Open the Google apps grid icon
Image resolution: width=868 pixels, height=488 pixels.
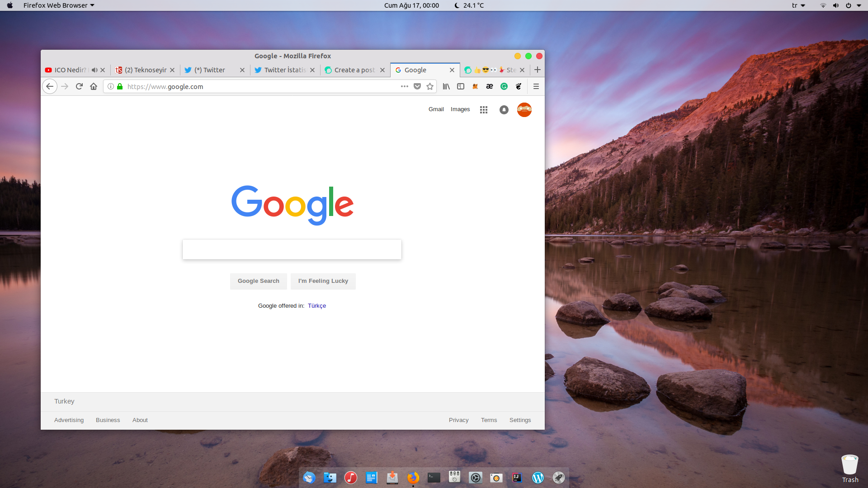(x=484, y=110)
